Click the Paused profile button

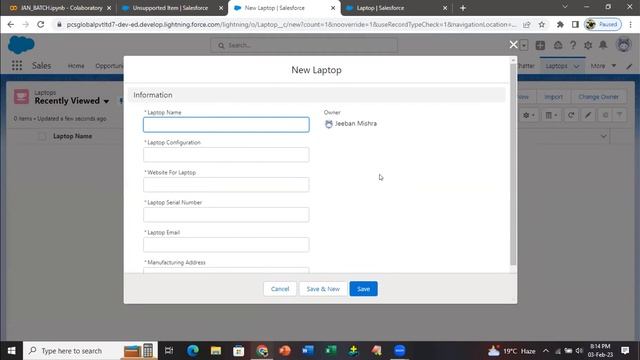click(x=603, y=24)
